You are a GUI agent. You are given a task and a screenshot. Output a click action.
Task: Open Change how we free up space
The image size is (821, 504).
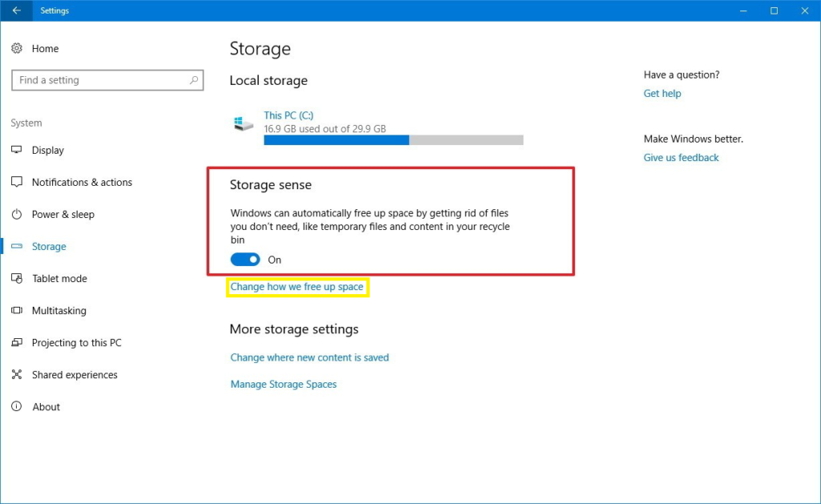click(x=297, y=287)
